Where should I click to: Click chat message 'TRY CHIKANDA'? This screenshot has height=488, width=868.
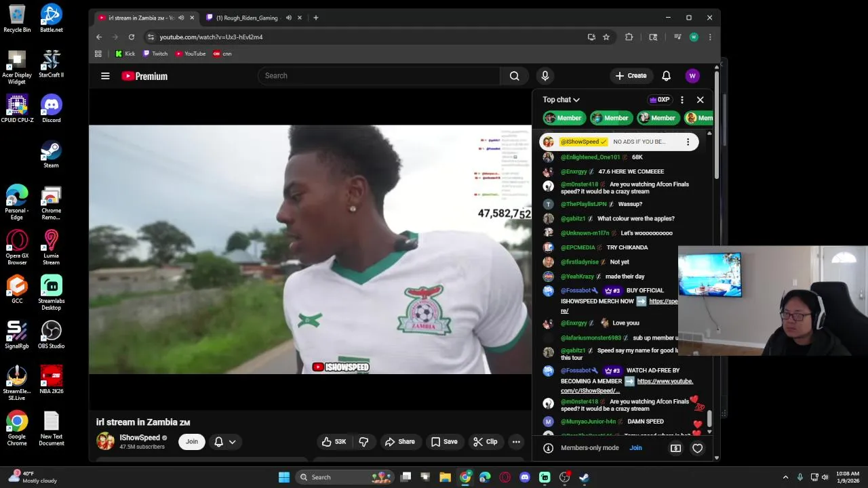coord(627,247)
